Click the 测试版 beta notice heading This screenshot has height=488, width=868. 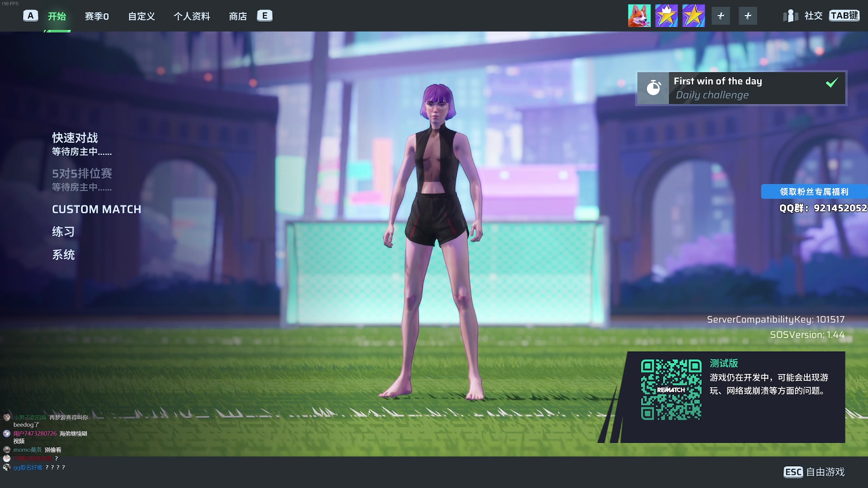pos(724,363)
